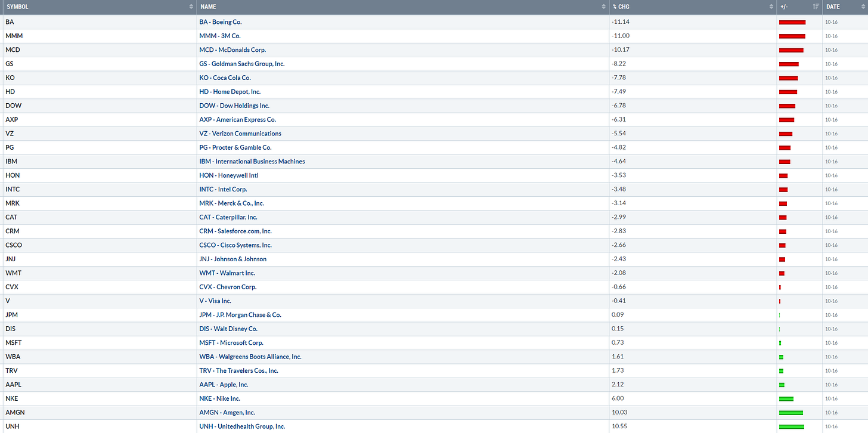Click the 10-16 date in Amgen row

831,413
